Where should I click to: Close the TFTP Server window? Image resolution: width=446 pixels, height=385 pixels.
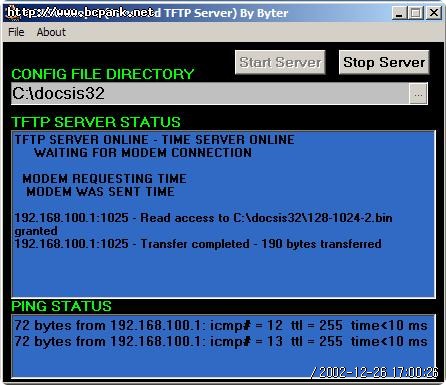coord(434,13)
